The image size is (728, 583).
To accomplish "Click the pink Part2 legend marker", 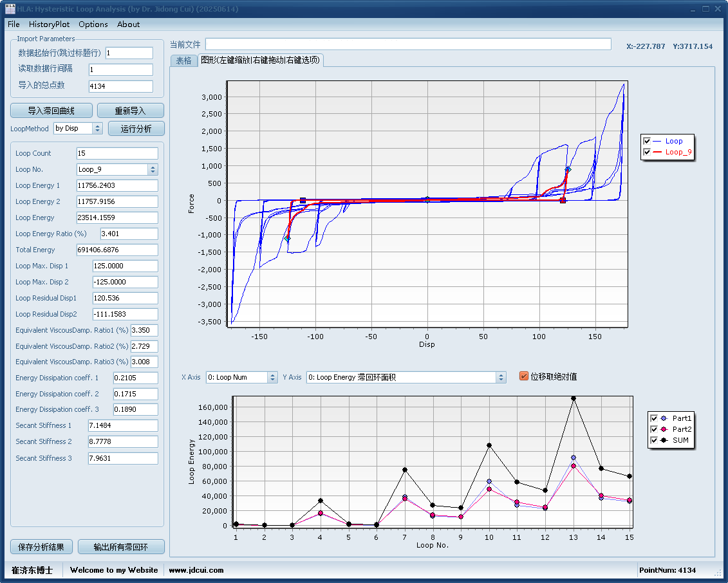I will (664, 429).
